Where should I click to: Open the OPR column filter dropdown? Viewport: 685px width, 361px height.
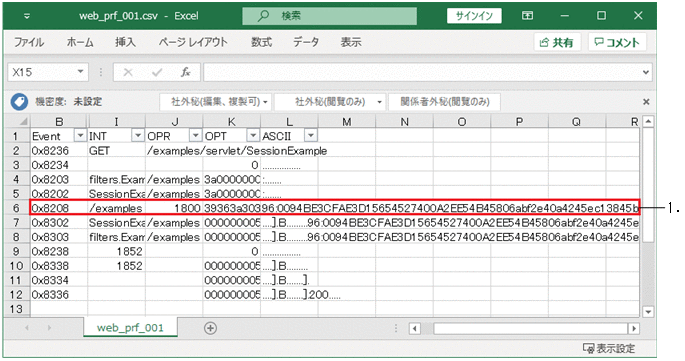(195, 136)
